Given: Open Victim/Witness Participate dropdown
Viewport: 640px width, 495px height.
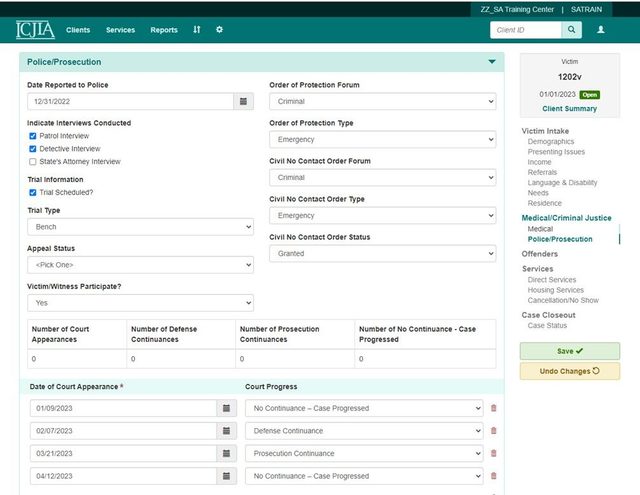Looking at the screenshot, I should (x=140, y=303).
